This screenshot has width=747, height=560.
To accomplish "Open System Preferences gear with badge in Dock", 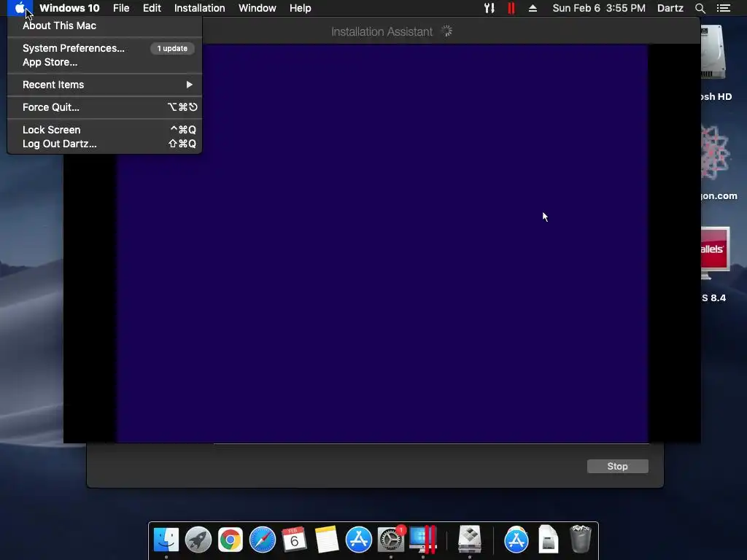I will tap(391, 540).
